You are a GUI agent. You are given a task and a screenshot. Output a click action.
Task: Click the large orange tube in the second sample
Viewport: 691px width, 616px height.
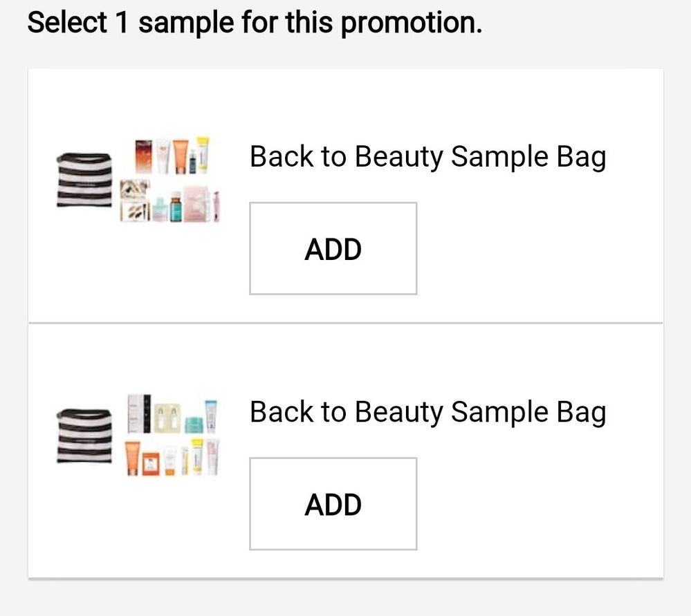[x=133, y=458]
